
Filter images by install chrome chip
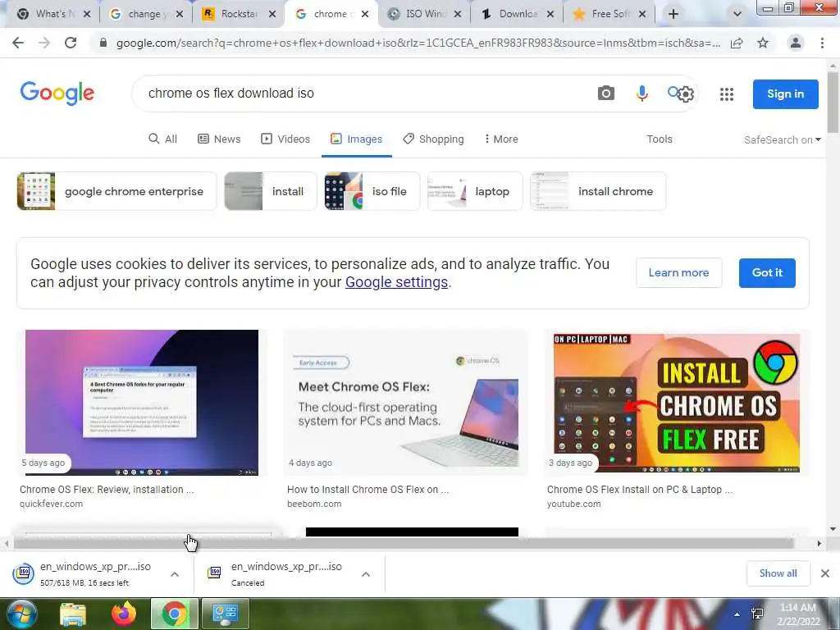598,191
